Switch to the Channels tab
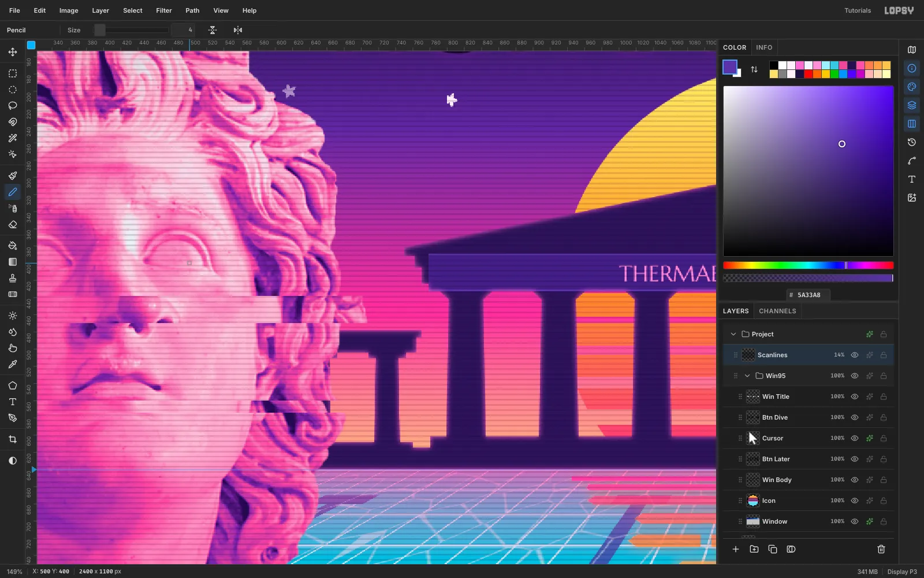 (x=777, y=311)
